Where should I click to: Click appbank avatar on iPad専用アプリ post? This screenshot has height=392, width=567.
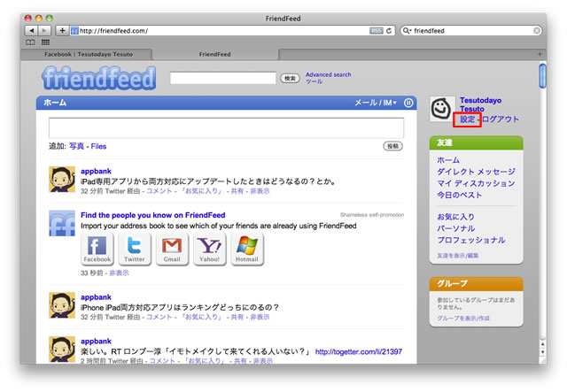point(62,180)
